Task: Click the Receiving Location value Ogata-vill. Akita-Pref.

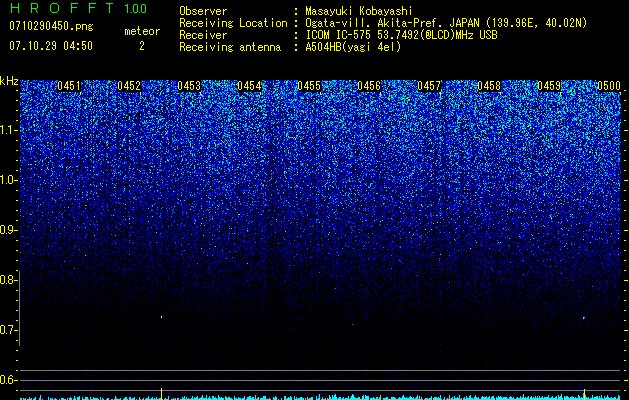Action: point(372,23)
